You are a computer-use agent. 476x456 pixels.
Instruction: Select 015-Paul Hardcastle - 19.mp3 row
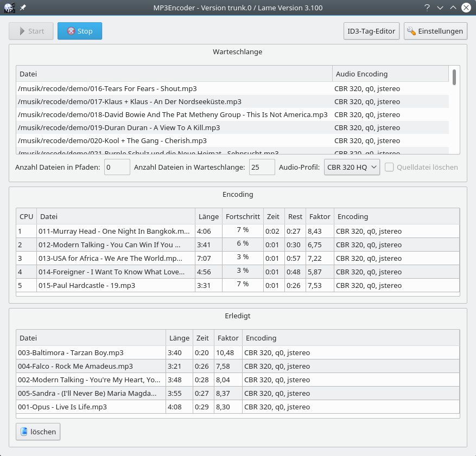[x=238, y=285]
